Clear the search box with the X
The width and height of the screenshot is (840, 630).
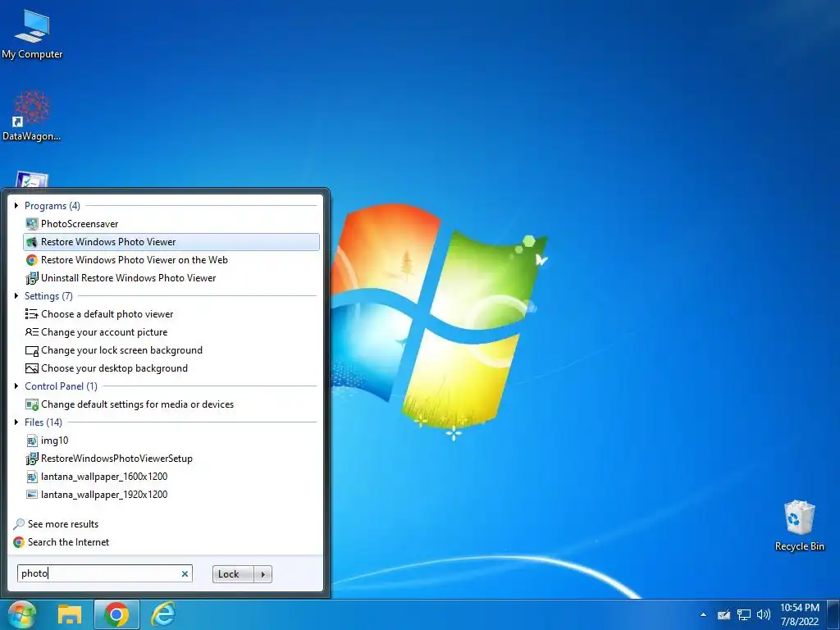[185, 573]
